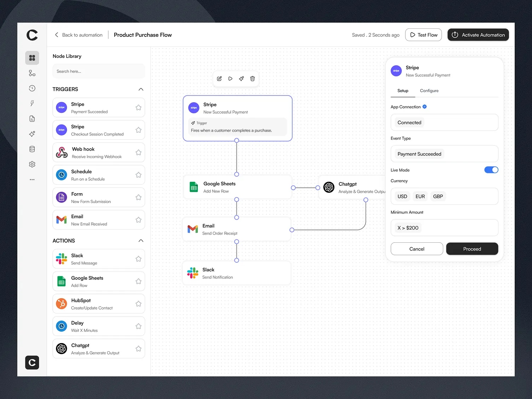Click the sparkle AI icon in node toolbar
This screenshot has height=399, width=532.
click(x=241, y=79)
